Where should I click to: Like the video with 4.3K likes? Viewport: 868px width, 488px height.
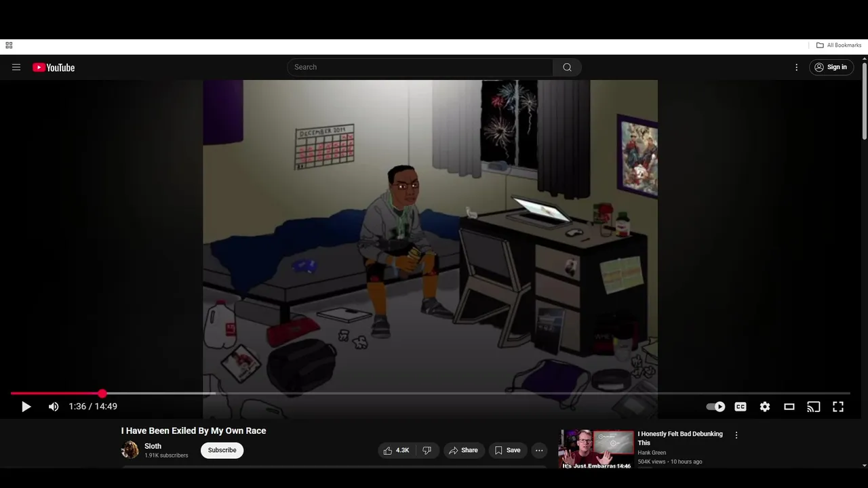point(396,450)
